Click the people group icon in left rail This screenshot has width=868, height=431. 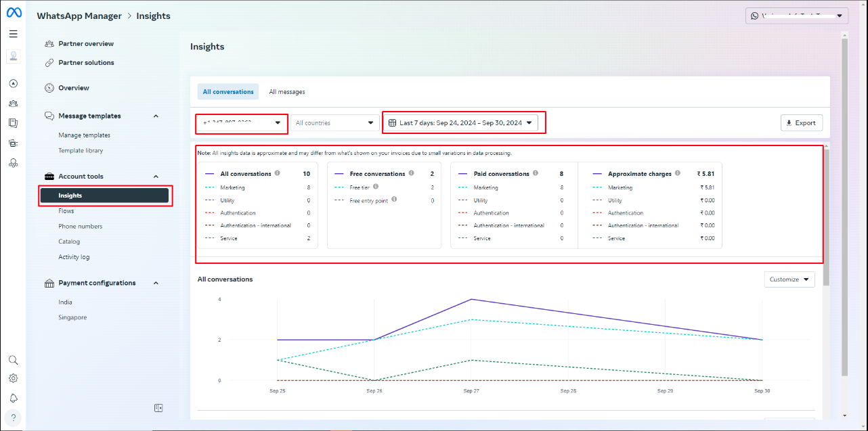pos(14,104)
